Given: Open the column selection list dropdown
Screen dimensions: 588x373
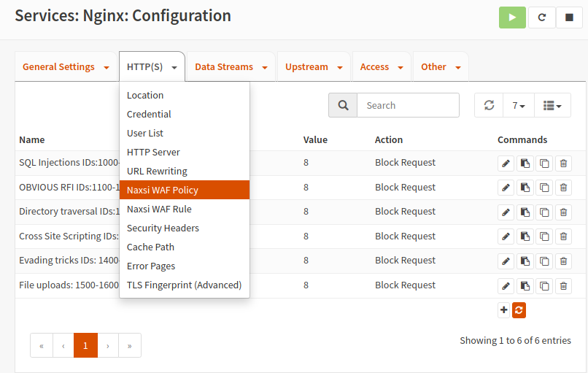Looking at the screenshot, I should pyautogui.click(x=552, y=105).
